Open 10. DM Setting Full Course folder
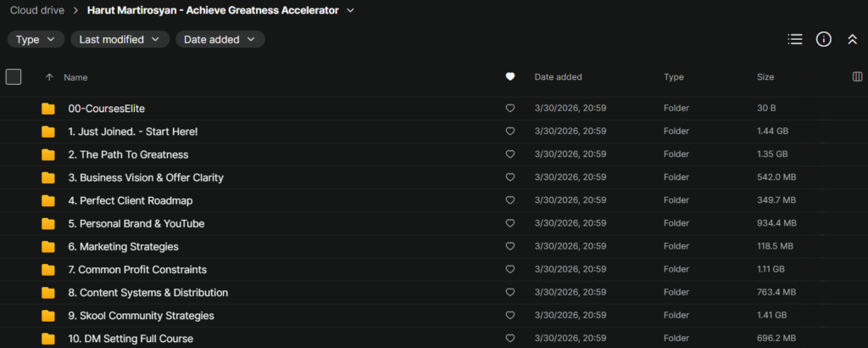Image resolution: width=868 pixels, height=348 pixels. [x=131, y=339]
